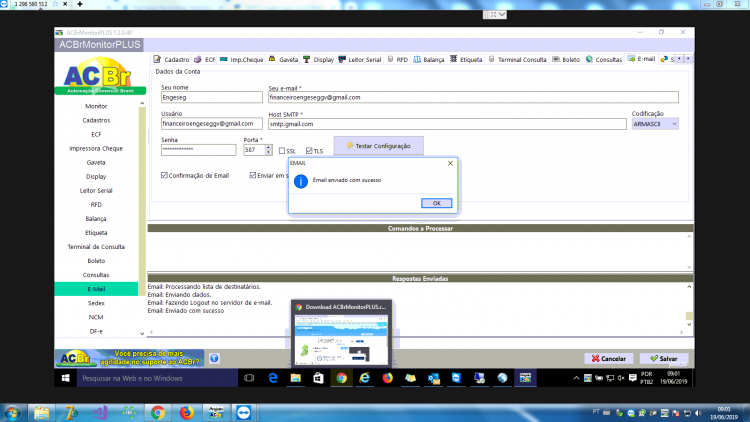
Task: Click ACBrMonitor icon in remote taskbar
Action: (x=525, y=378)
